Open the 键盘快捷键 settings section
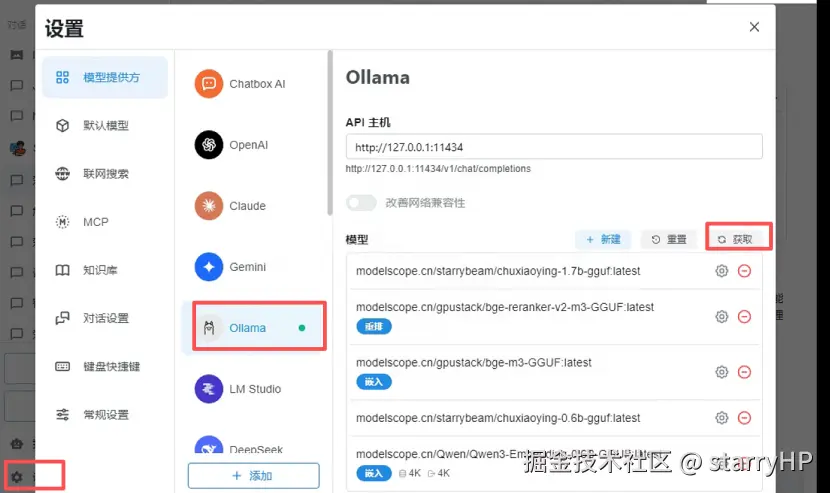The height and width of the screenshot is (493, 830). coord(105,366)
